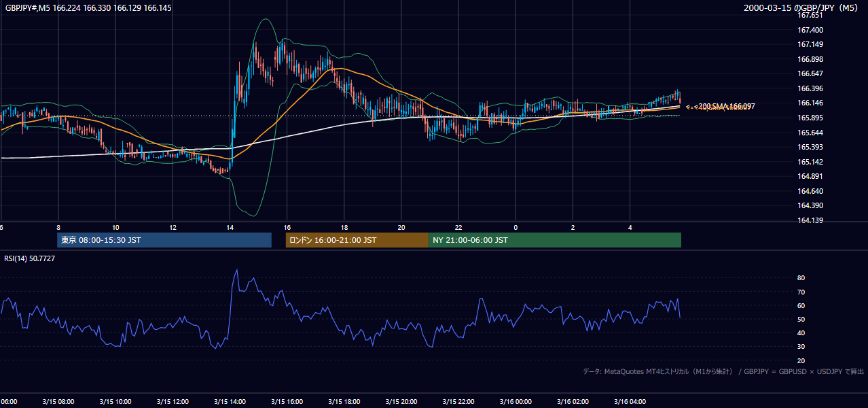Click hour tick 18 under price chart
Image resolution: width=868 pixels, height=408 pixels.
344,227
